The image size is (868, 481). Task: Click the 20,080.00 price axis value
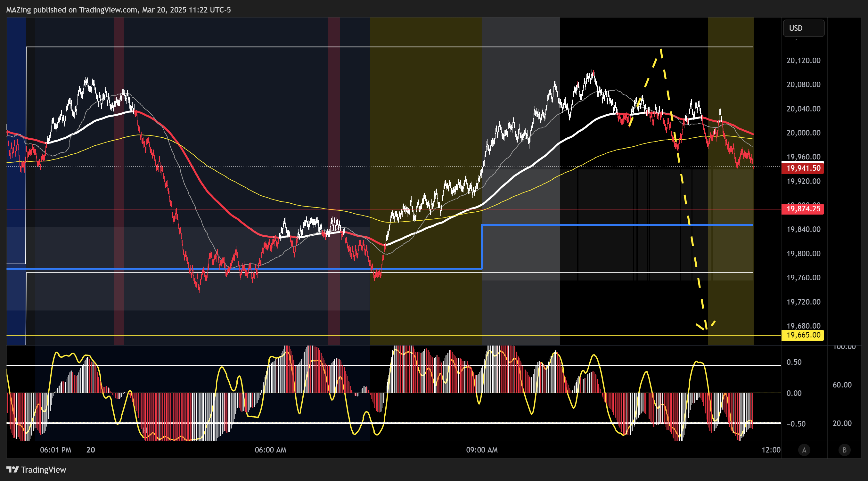tap(803, 85)
